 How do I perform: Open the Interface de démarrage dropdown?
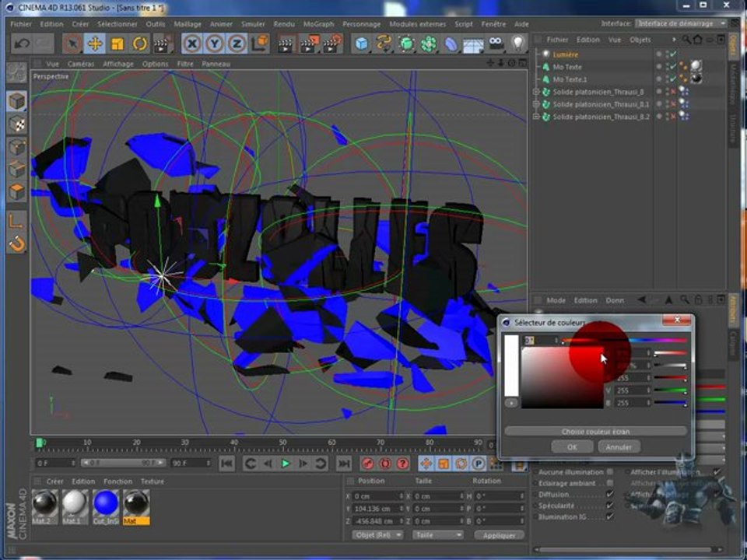pyautogui.click(x=682, y=23)
